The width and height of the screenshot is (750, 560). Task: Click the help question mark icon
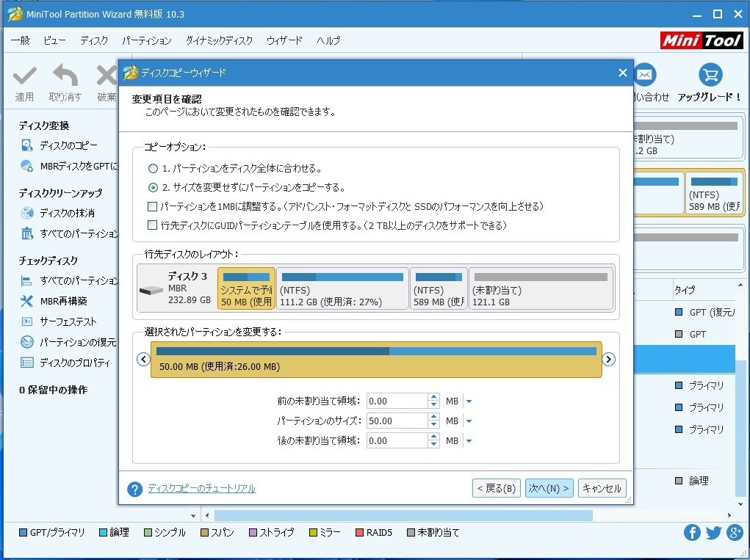click(134, 489)
